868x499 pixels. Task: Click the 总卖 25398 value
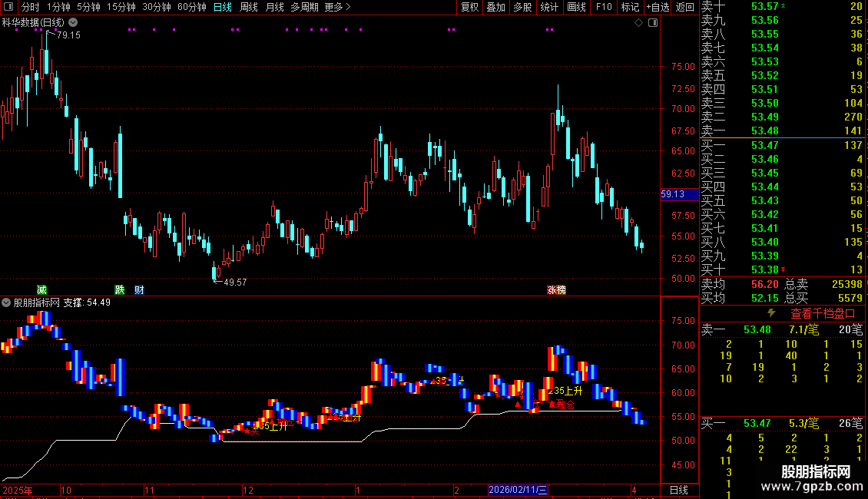[x=846, y=284]
